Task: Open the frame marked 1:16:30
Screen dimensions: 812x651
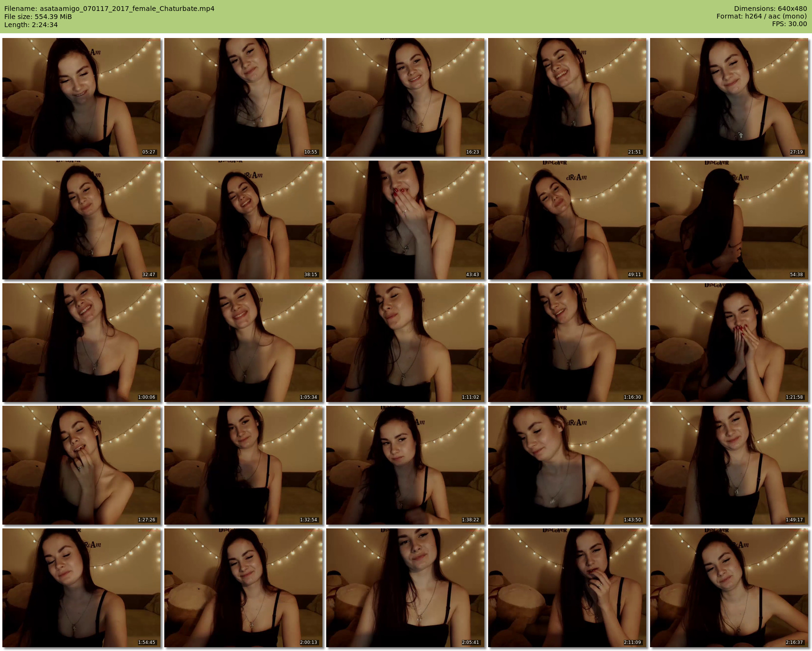Action: tap(567, 343)
